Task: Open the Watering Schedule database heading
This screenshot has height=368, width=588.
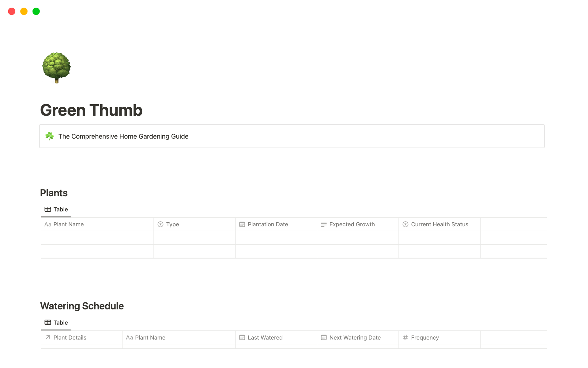Action: 82,306
